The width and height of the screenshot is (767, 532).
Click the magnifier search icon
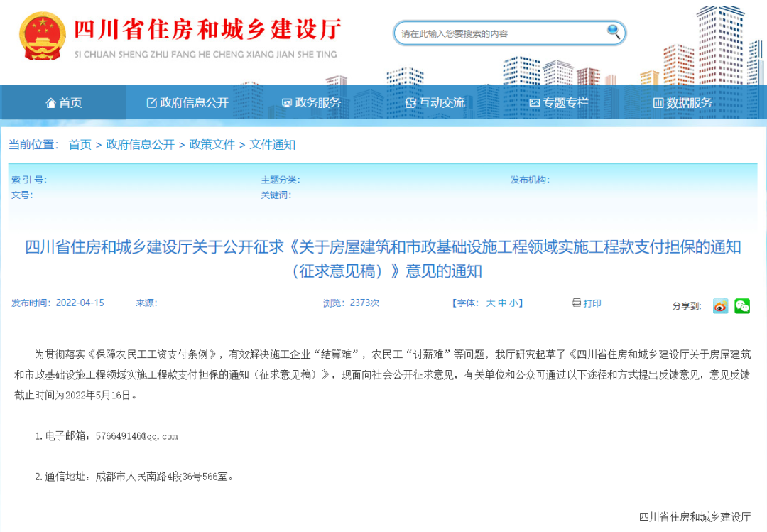[614, 31]
